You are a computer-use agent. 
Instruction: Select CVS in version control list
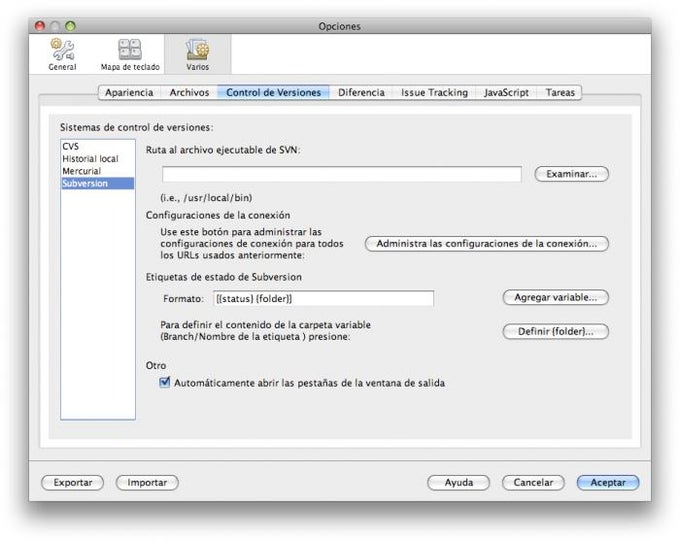pyautogui.click(x=98, y=146)
